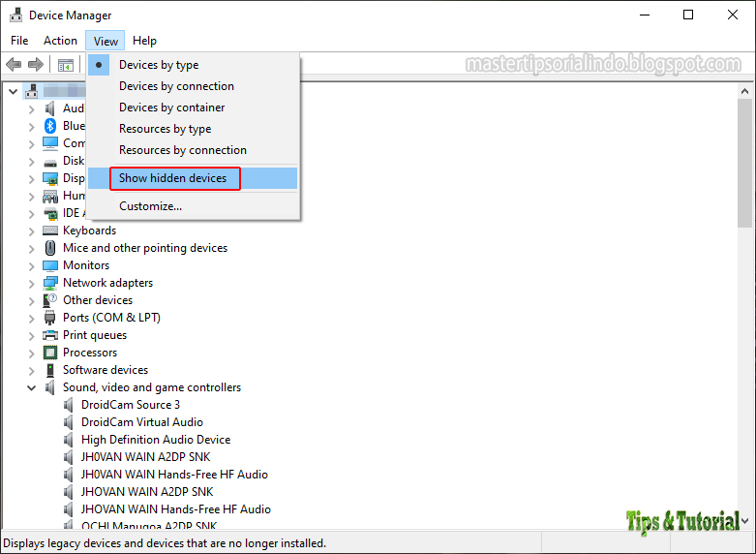The image size is (756, 554).
Task: Select JH0VAN WAIN A2DP SNK device
Action: (x=145, y=457)
